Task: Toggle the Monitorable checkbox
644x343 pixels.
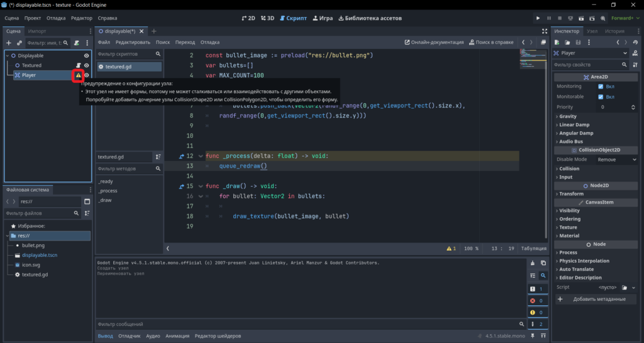Action: [601, 97]
